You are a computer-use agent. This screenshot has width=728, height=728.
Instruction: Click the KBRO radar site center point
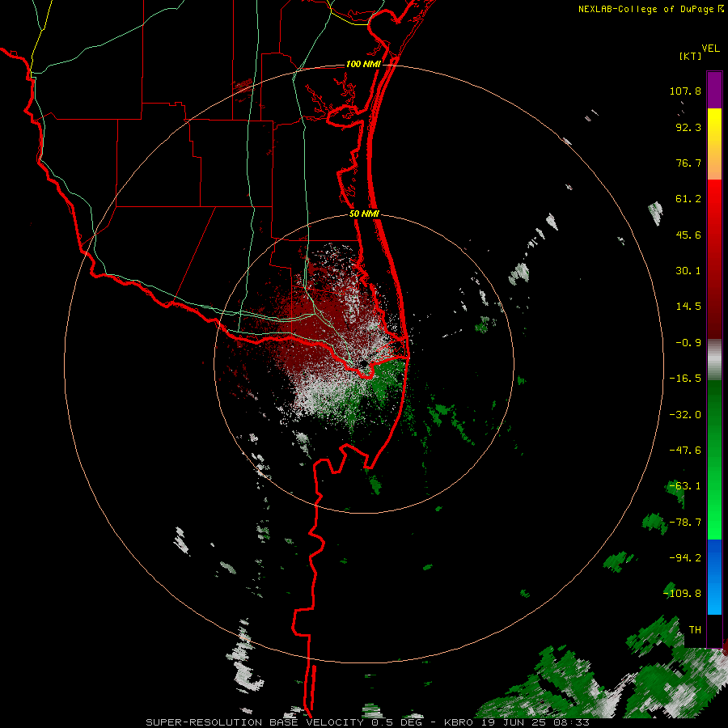363,365
